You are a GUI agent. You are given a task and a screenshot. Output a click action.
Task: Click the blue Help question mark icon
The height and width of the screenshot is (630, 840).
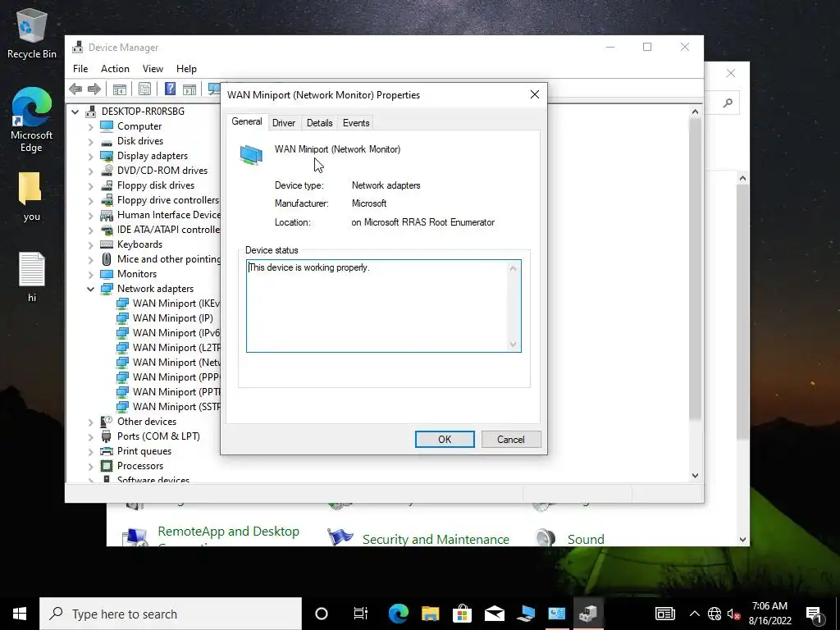point(170,89)
